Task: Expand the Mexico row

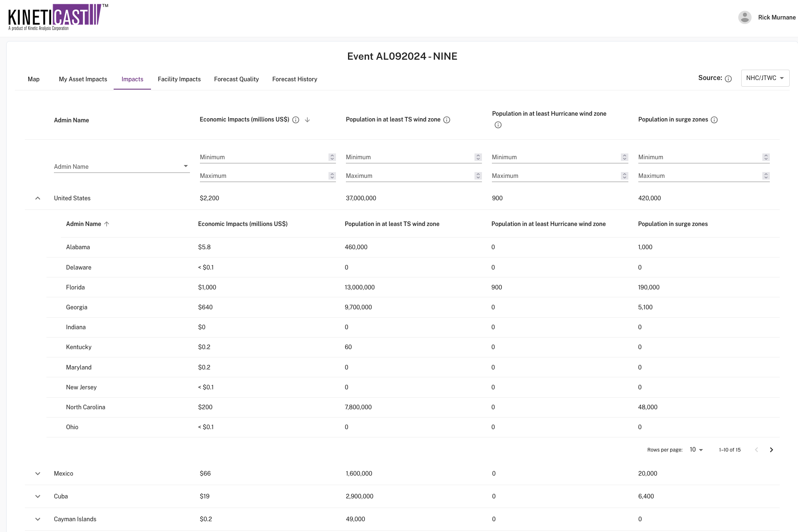Action: 38,474
